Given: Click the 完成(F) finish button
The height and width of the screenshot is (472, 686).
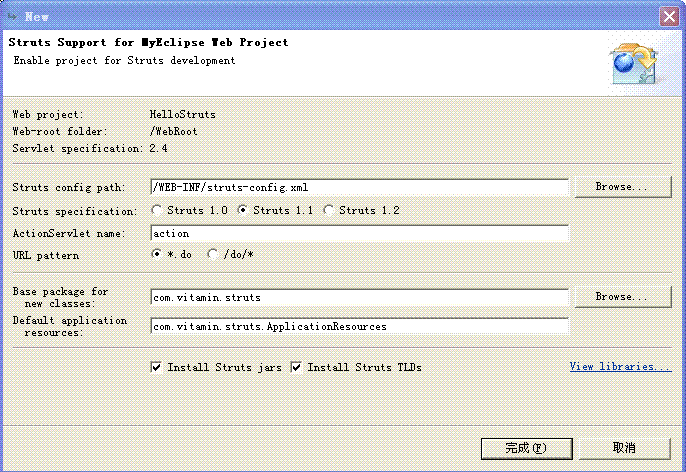Looking at the screenshot, I should 526,448.
